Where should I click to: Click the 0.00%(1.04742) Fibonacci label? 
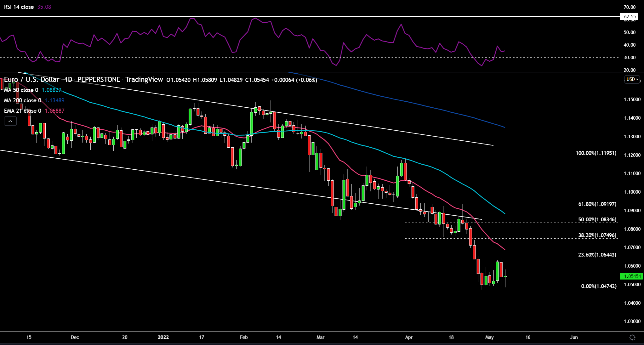pyautogui.click(x=599, y=286)
